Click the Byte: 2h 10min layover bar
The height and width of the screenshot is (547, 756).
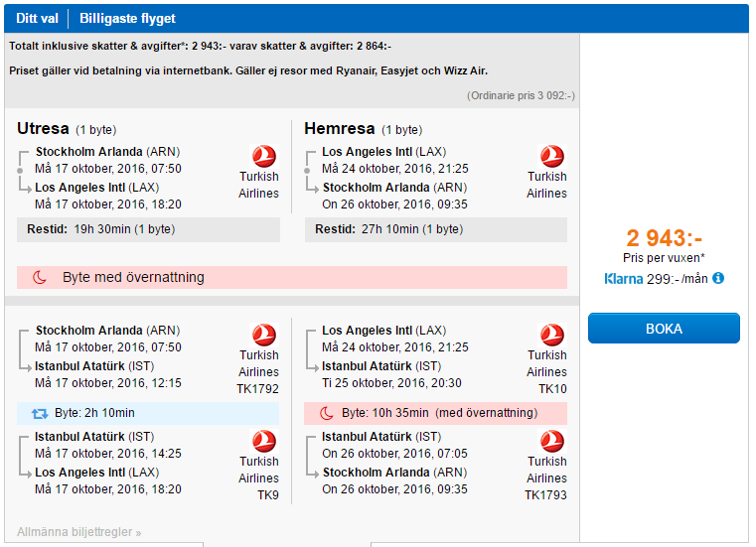click(148, 413)
